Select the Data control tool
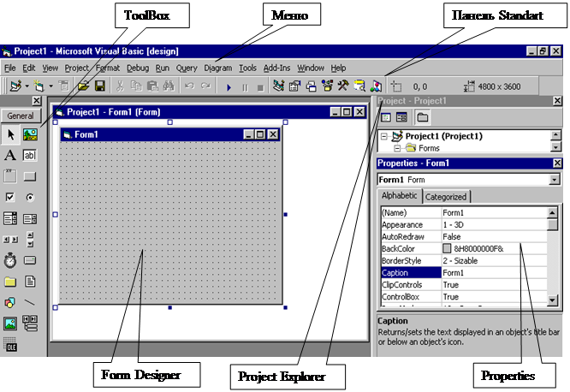 30,324
